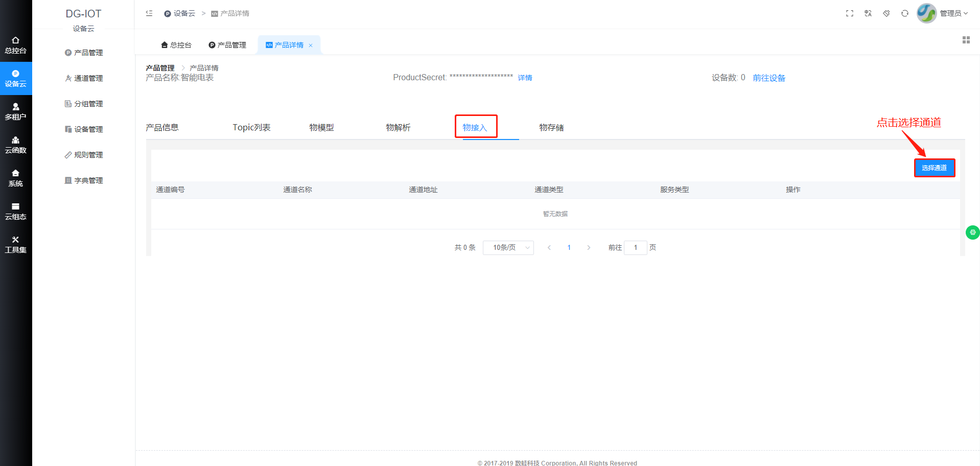Switch to the 产品信息 tab
Viewport: 980px width, 466px height.
tap(162, 127)
